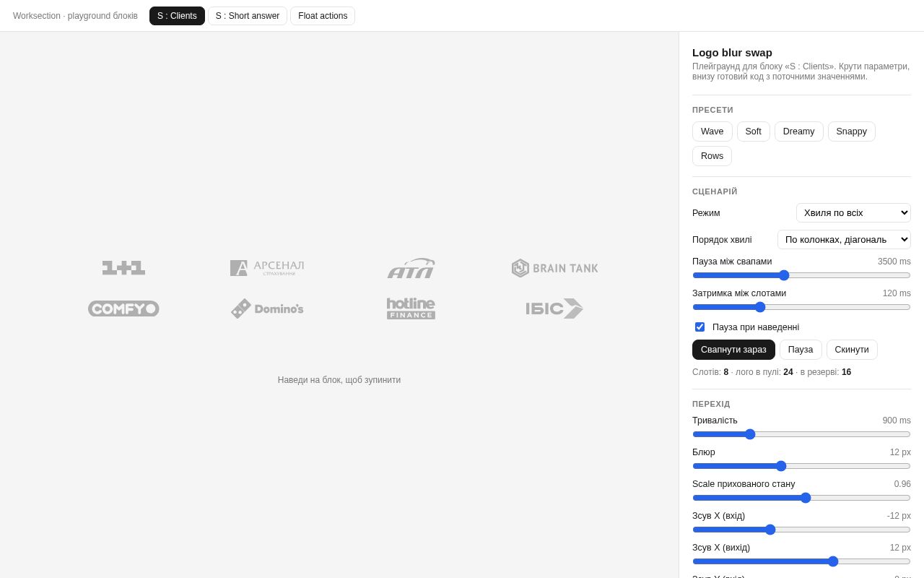Click the Слотів: 8 status line
Viewport: 924px width, 578px height.
(x=772, y=372)
